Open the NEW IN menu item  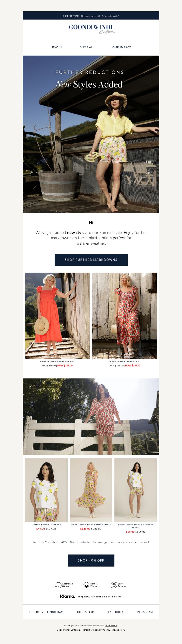click(56, 47)
